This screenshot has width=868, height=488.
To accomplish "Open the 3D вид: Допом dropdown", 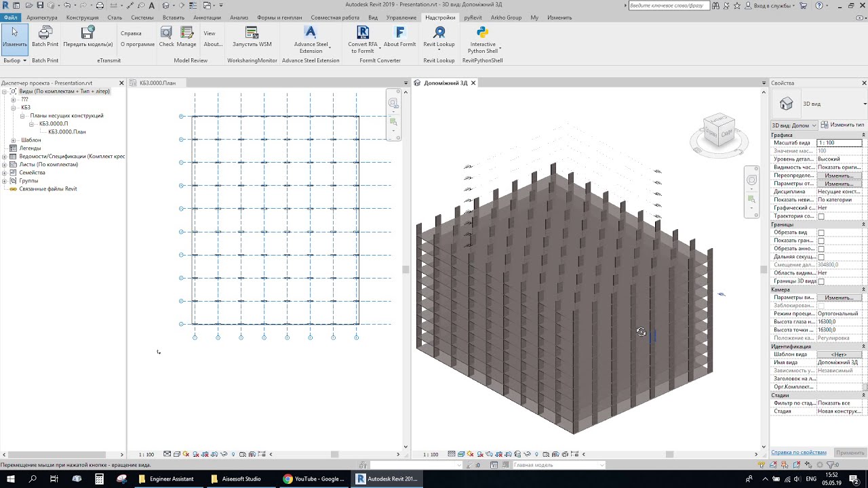I will click(x=794, y=125).
